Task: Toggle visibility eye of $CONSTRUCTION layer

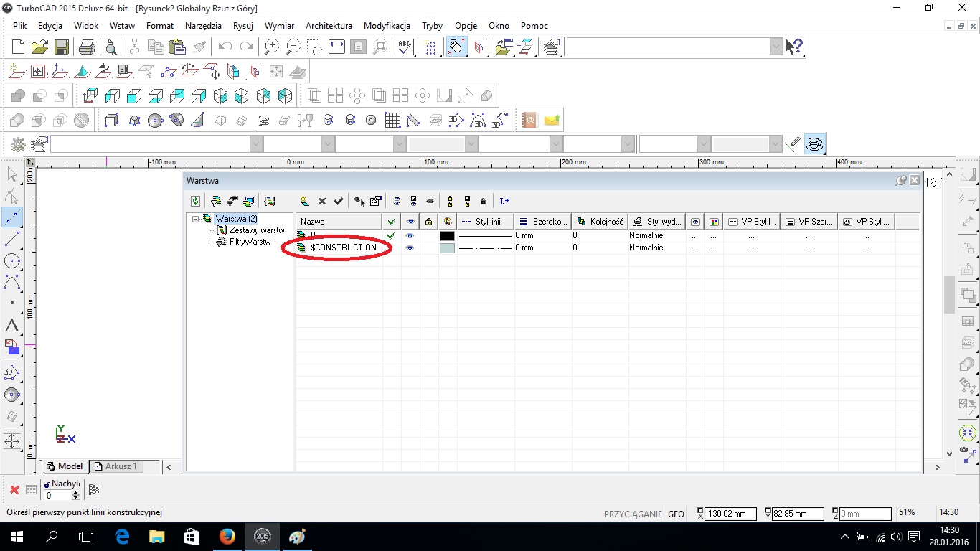Action: tap(410, 248)
